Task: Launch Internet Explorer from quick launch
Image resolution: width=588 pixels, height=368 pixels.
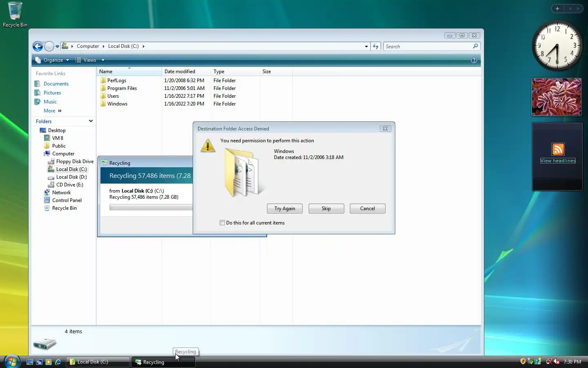Action: [x=58, y=362]
